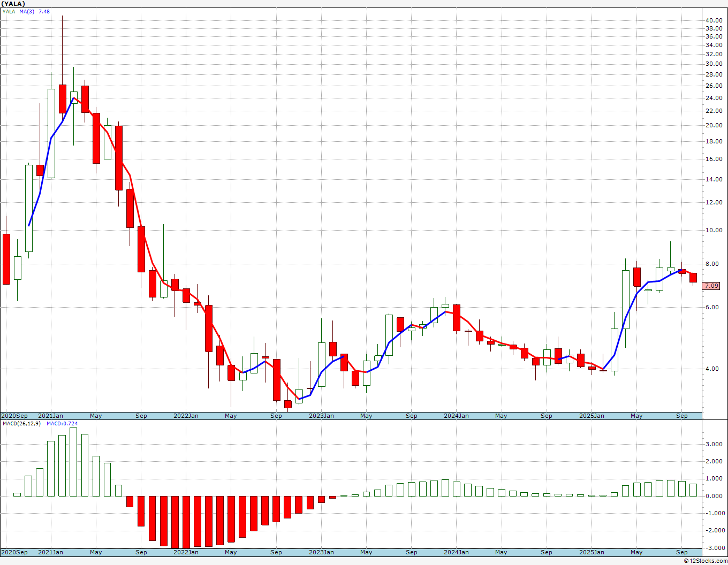Click the 26.00 price axis label
728x565 pixels.
pos(714,86)
